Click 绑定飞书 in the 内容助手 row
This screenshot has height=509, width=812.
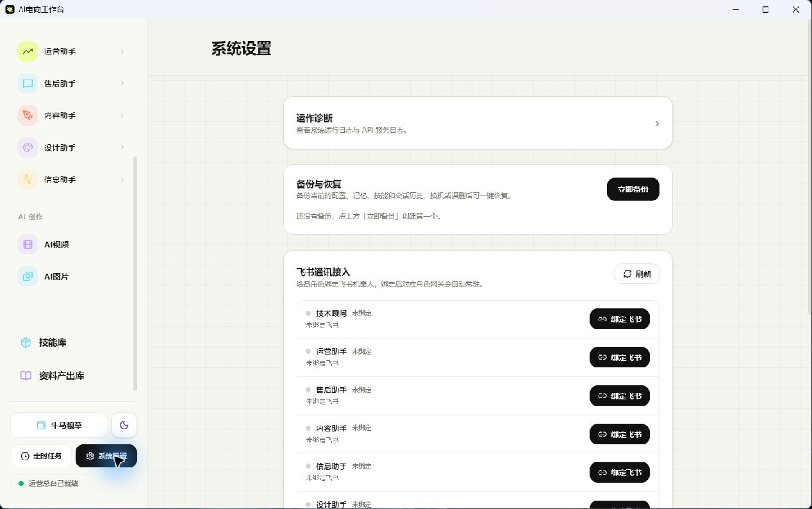[619, 434]
